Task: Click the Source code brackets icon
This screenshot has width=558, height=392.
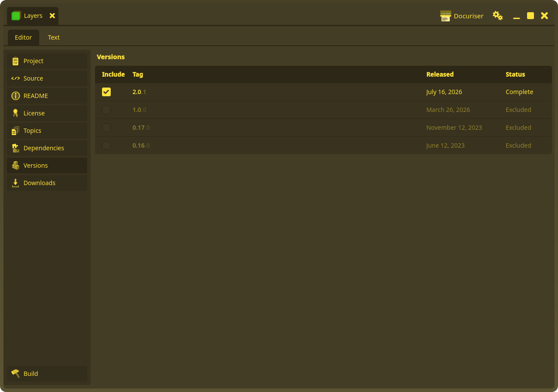Action: click(x=16, y=78)
